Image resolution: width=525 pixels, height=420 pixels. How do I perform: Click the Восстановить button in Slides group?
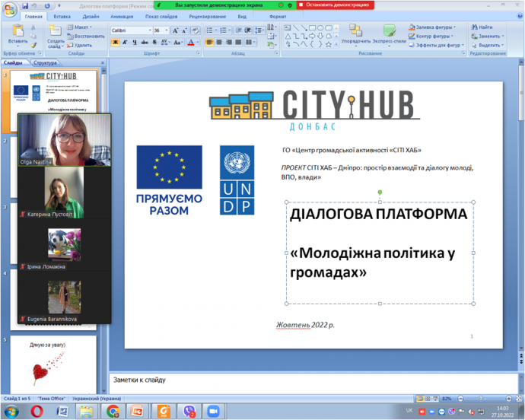click(85, 36)
